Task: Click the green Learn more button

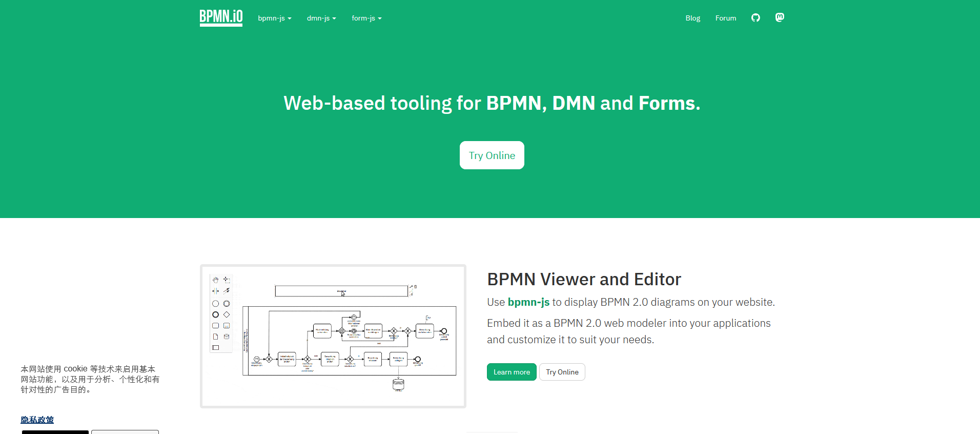Action: 512,372
